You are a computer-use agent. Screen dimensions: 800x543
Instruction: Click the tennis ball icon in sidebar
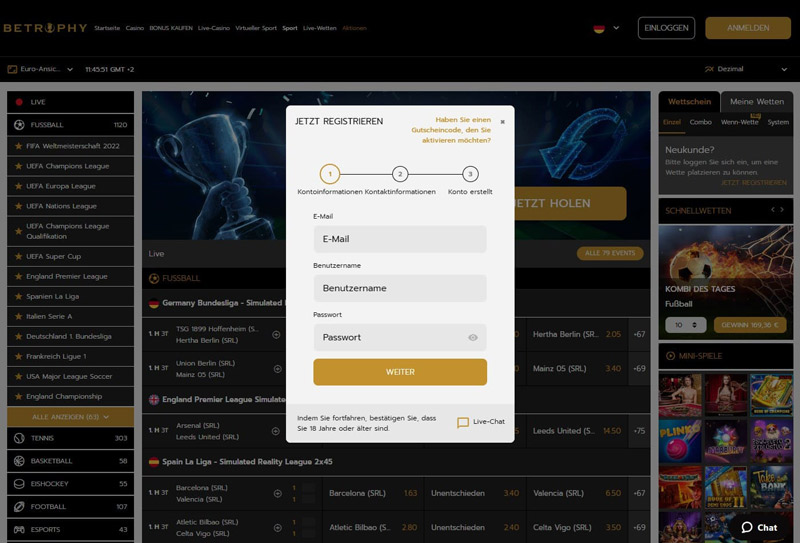click(19, 438)
